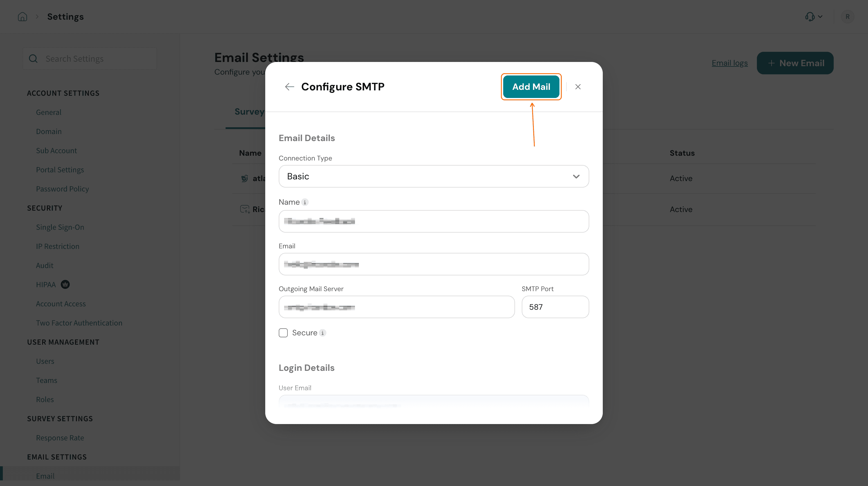Viewport: 868px width, 486px height.
Task: Focus the Outgoing Mail Server field
Action: (x=397, y=307)
